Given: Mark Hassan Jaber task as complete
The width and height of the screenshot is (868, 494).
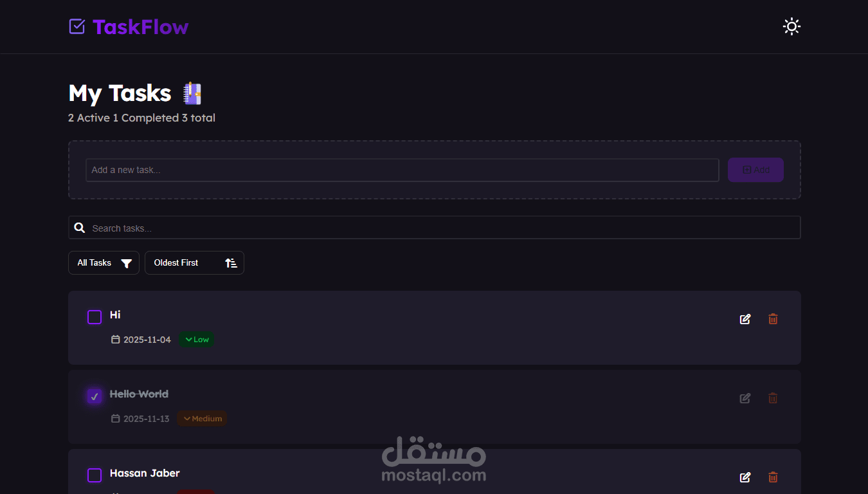Looking at the screenshot, I should click(x=95, y=475).
